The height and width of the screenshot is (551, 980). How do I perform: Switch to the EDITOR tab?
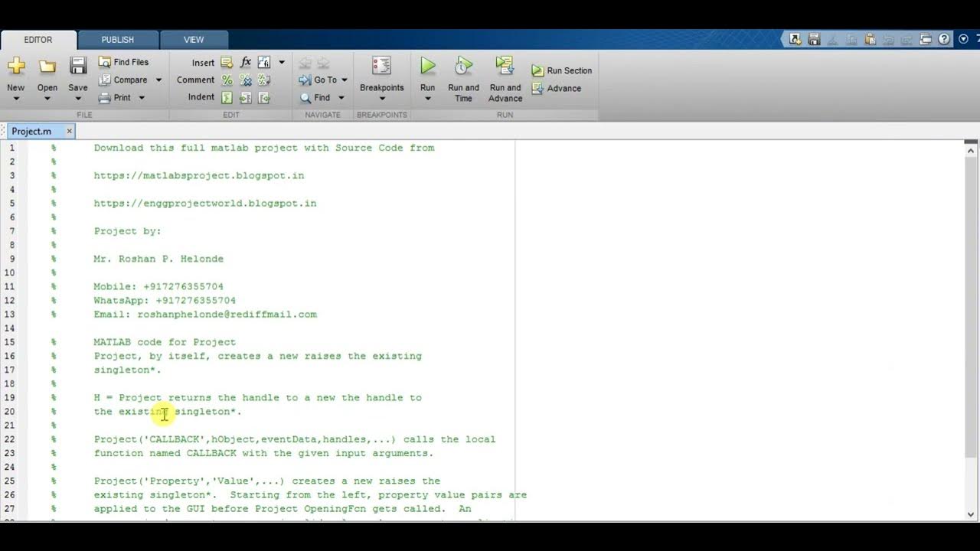[38, 40]
